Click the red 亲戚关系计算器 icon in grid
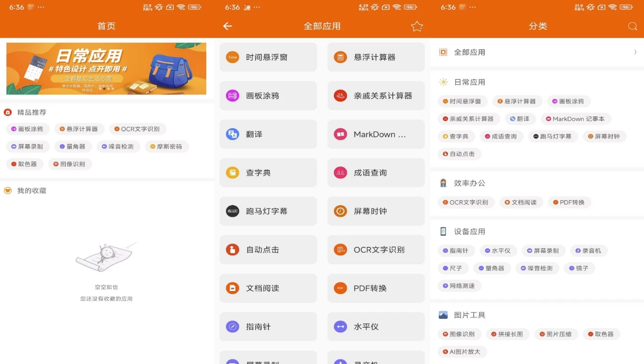 [x=341, y=96]
